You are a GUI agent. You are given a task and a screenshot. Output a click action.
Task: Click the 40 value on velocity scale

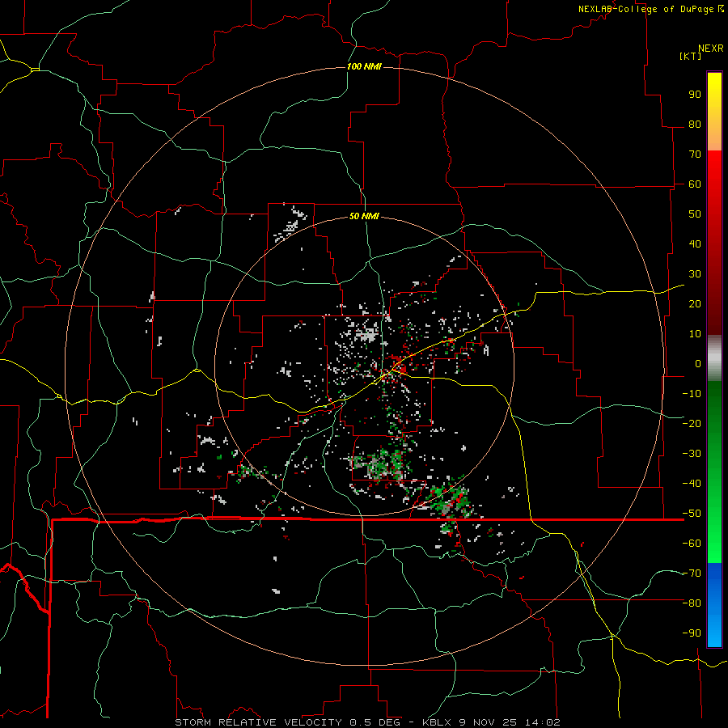[x=695, y=243]
